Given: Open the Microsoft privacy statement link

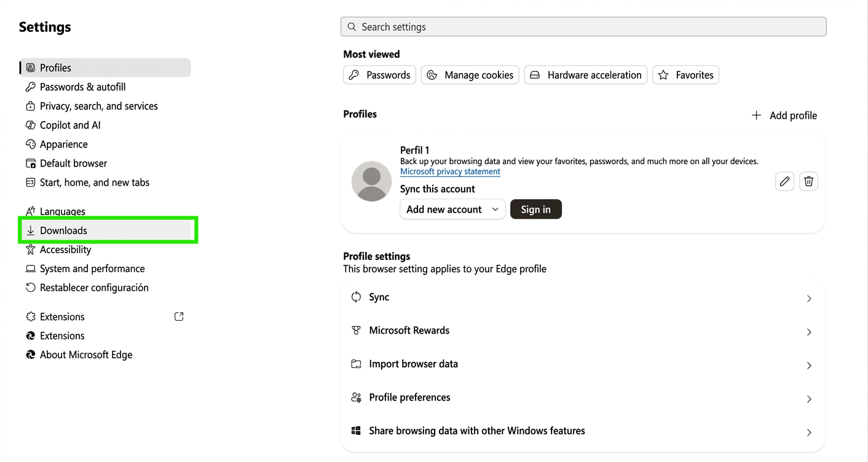Looking at the screenshot, I should [450, 171].
